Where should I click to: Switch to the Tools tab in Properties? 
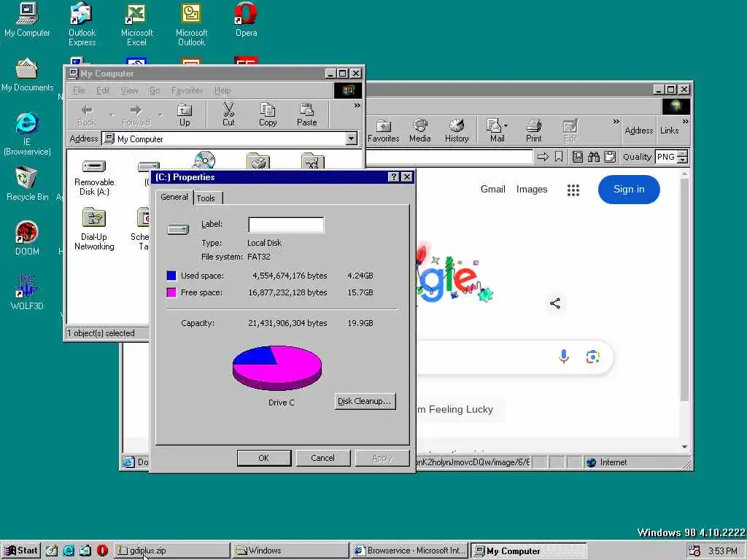(x=206, y=198)
